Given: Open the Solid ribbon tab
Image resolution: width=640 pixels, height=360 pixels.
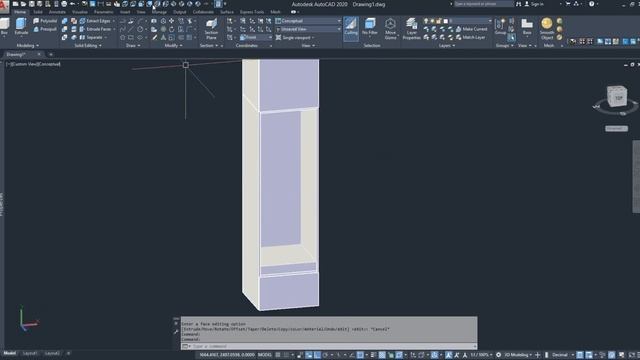Looking at the screenshot, I should click(38, 12).
